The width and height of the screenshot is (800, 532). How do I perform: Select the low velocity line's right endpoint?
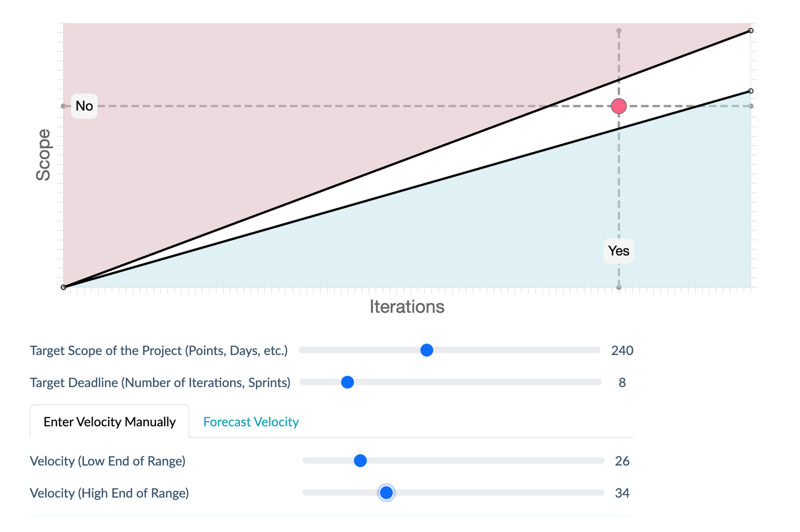(x=751, y=91)
